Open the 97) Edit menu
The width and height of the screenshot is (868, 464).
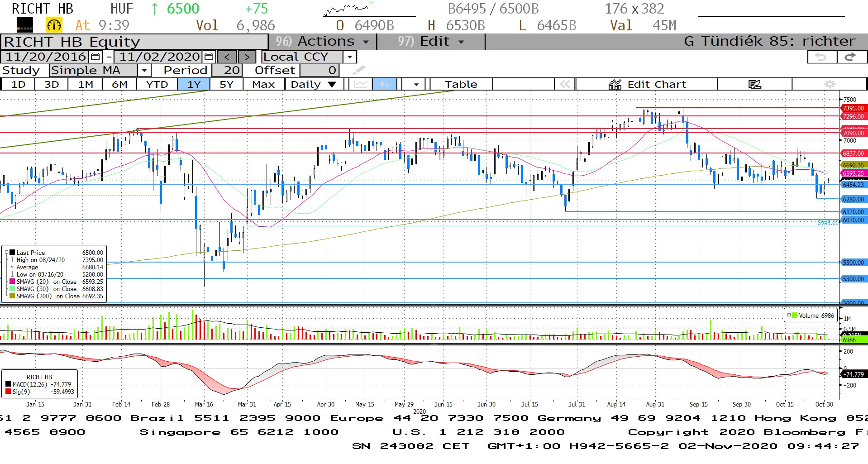click(431, 42)
